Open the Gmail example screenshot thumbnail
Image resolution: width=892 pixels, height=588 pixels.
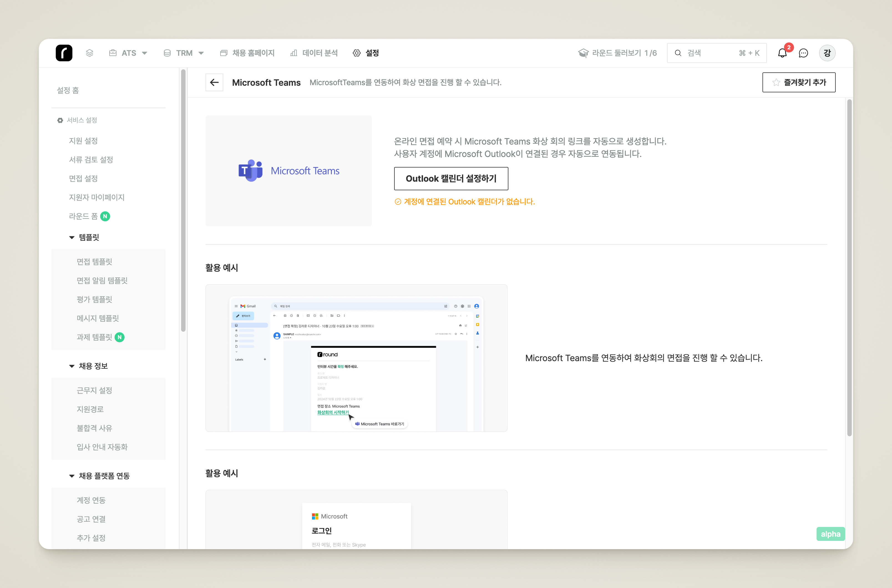point(356,358)
